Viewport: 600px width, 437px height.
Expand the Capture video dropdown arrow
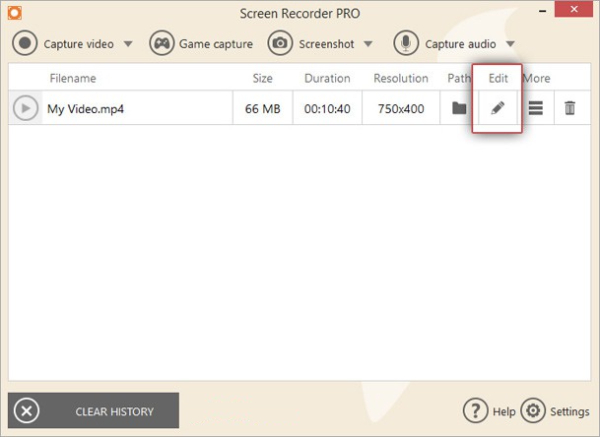127,44
